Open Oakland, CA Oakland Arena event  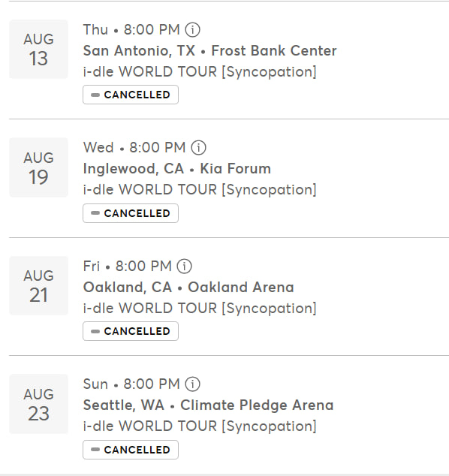pos(188,288)
